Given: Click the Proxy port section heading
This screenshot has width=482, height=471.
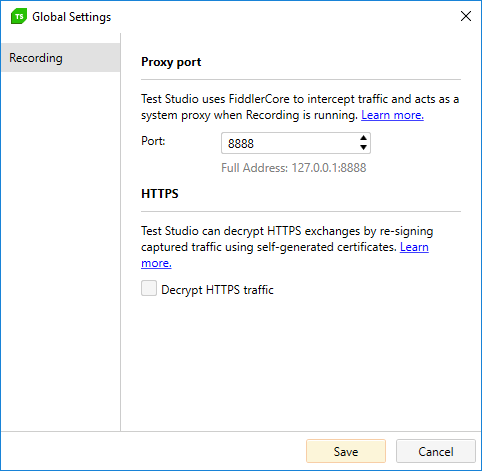Looking at the screenshot, I should pyautogui.click(x=171, y=62).
